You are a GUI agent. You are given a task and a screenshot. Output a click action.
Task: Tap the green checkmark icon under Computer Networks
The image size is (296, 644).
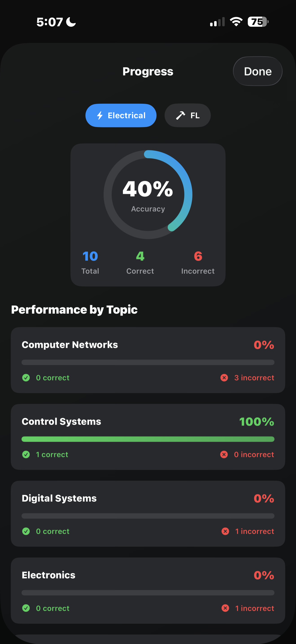coord(26,378)
